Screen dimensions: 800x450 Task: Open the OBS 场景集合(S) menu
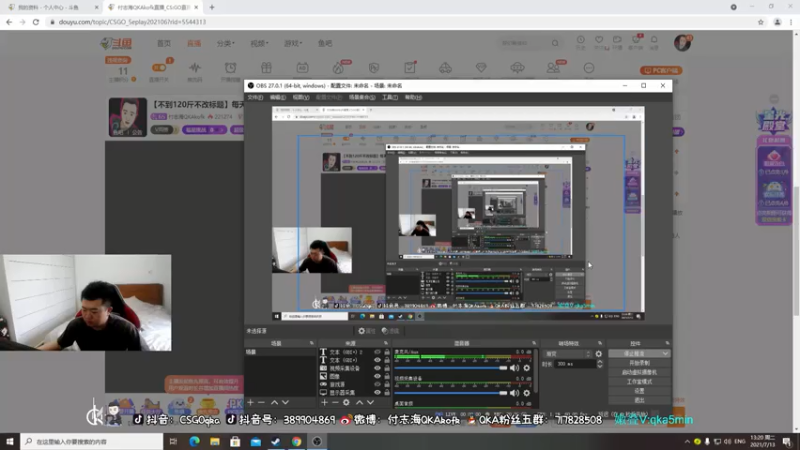click(362, 97)
